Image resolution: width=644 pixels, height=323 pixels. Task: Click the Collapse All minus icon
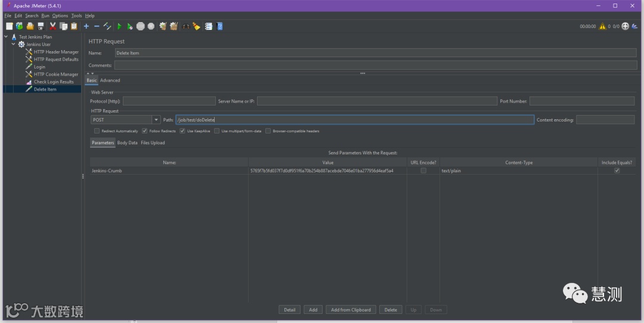[x=97, y=26]
